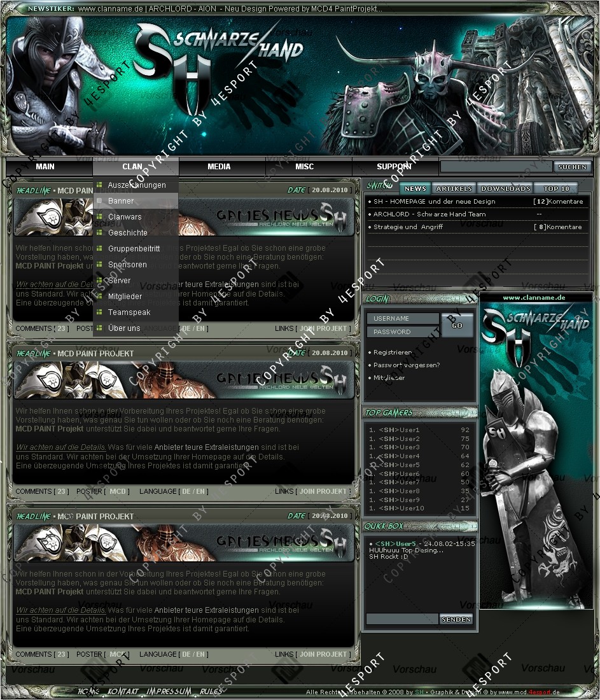Switch to the DOWNLOADS tab

coord(506,188)
